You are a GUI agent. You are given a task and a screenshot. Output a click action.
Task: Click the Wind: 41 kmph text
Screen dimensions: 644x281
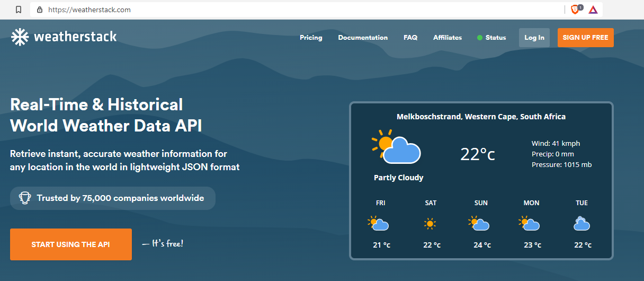point(556,143)
